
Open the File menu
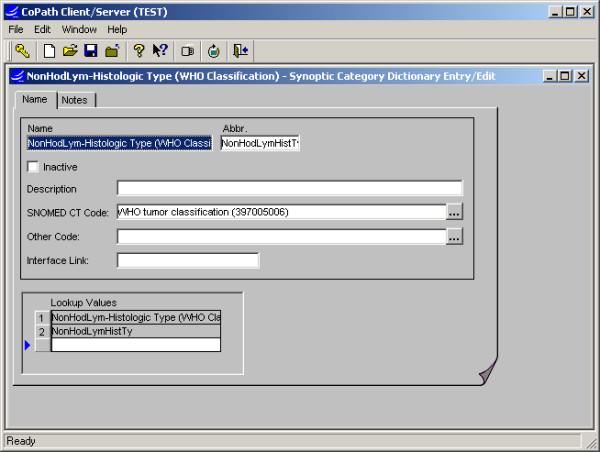[16, 30]
